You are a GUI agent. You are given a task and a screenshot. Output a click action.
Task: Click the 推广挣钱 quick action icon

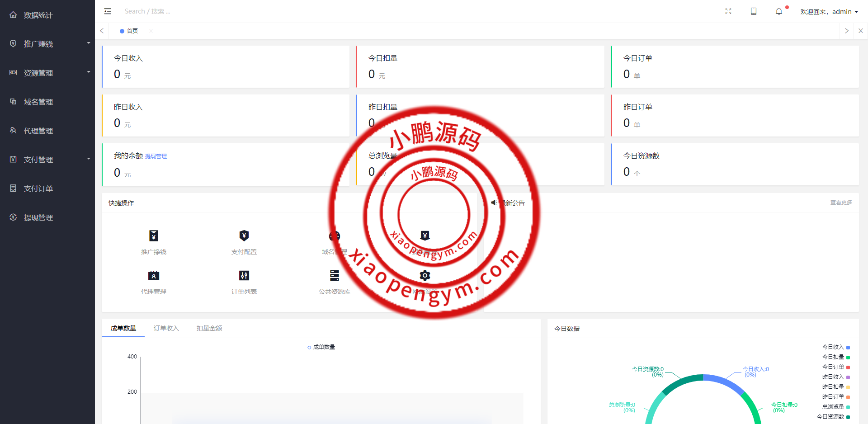click(154, 236)
